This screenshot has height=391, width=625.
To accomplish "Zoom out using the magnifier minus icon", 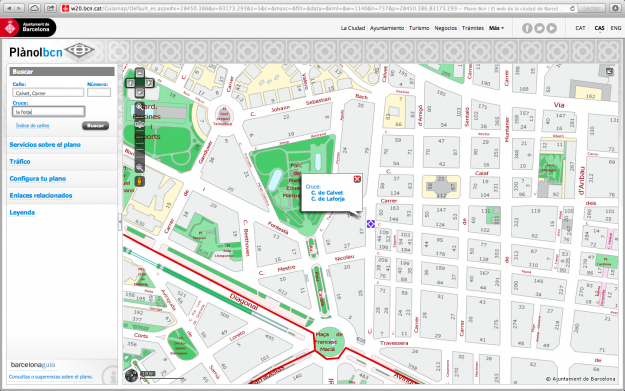I will pyautogui.click(x=140, y=168).
